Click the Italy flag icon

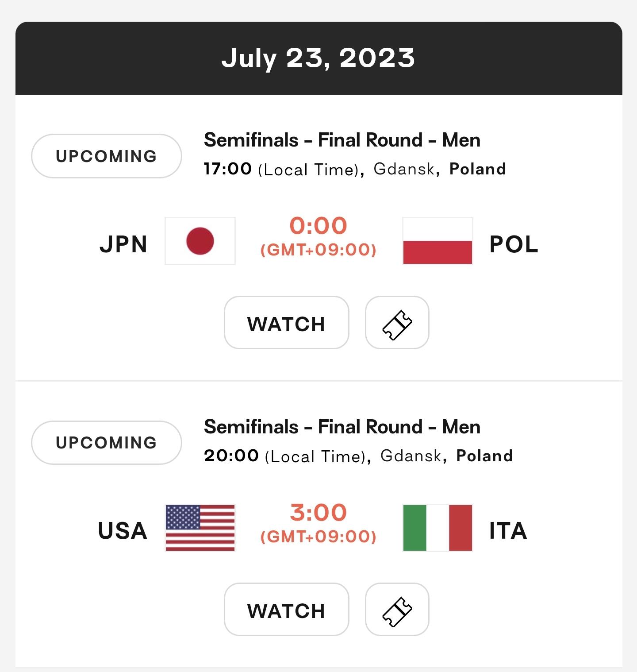(437, 528)
